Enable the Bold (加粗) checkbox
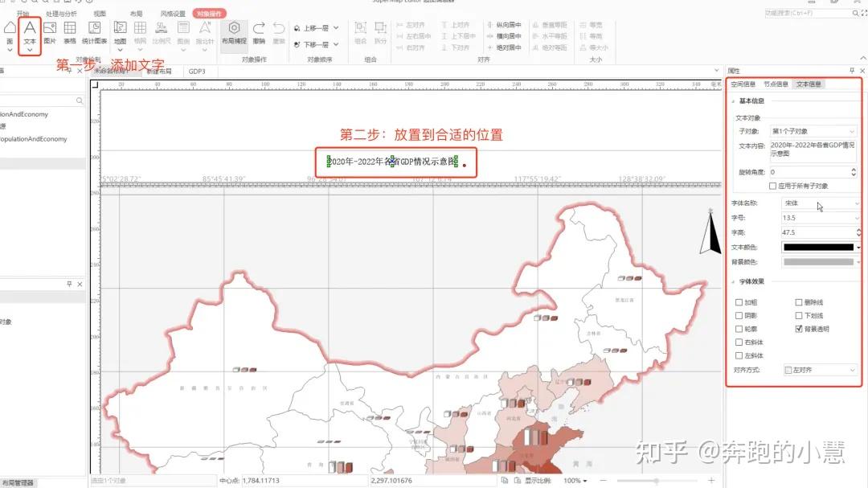868x488 pixels. [738, 302]
